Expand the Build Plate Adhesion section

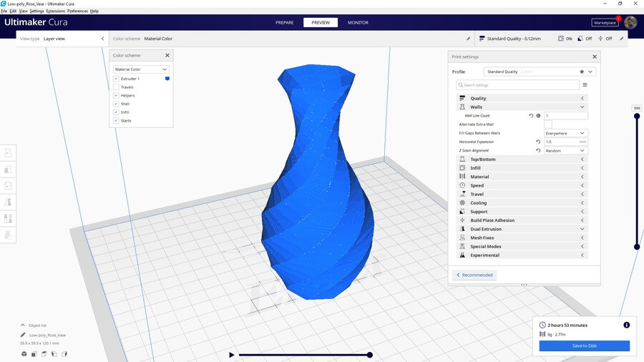[522, 220]
